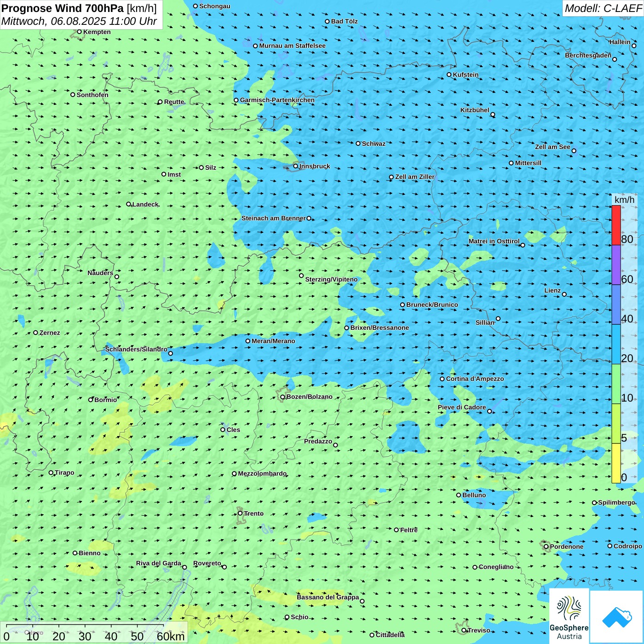Screen dimensions: 644x644
Task: Click the yellow 0–5 km/h legend band
Action: [x=616, y=463]
